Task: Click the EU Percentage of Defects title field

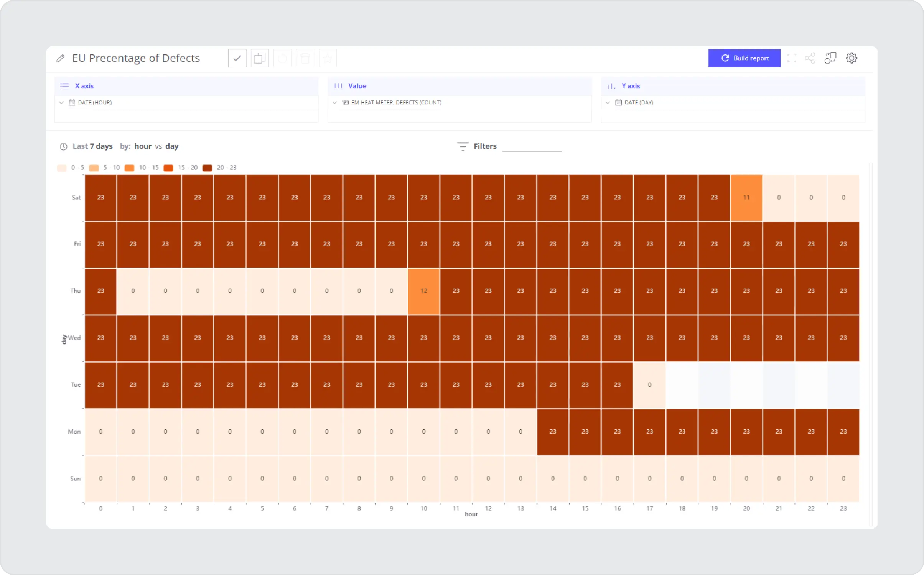Action: point(136,58)
